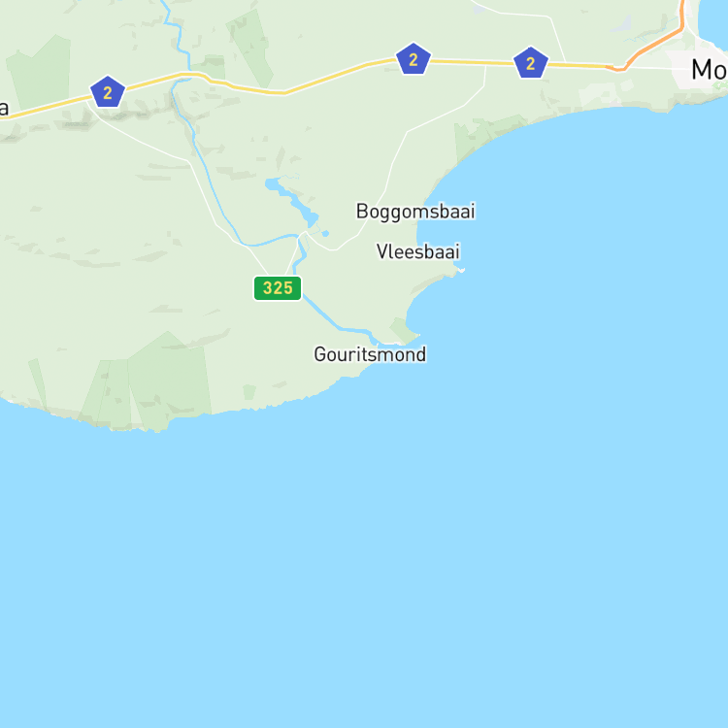Click the green 325 route shield
728x728 pixels.
[x=278, y=288]
